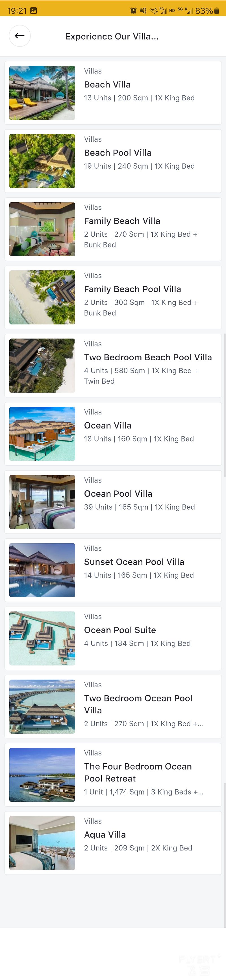The width and height of the screenshot is (226, 980).
Task: Tap the alarm icon in status bar
Action: [x=133, y=11]
